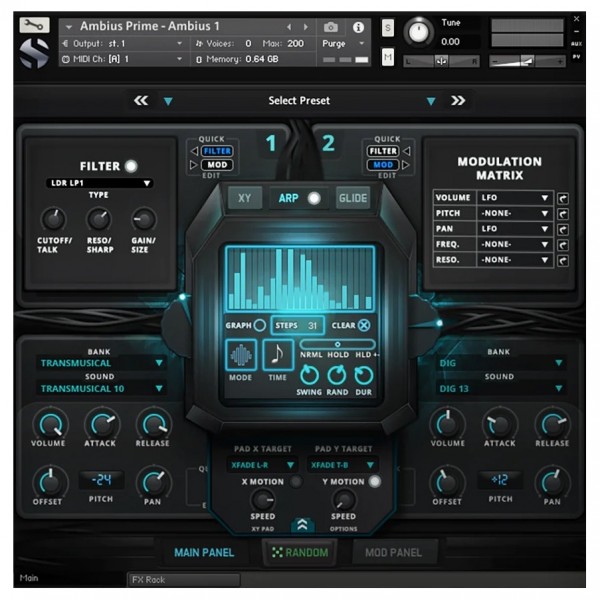Click the Tune knob

click(x=419, y=32)
